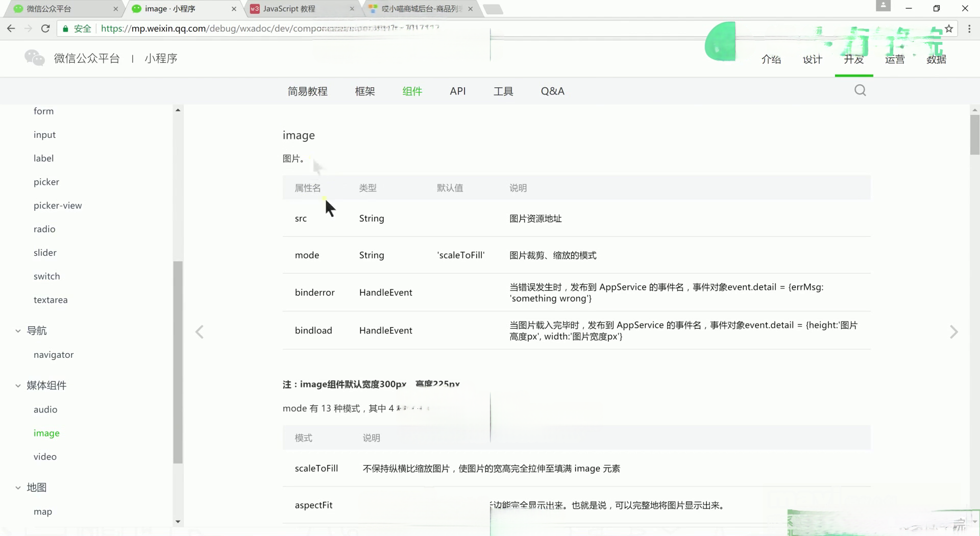The height and width of the screenshot is (536, 980).
Task: Open textarea component doc
Action: point(51,300)
